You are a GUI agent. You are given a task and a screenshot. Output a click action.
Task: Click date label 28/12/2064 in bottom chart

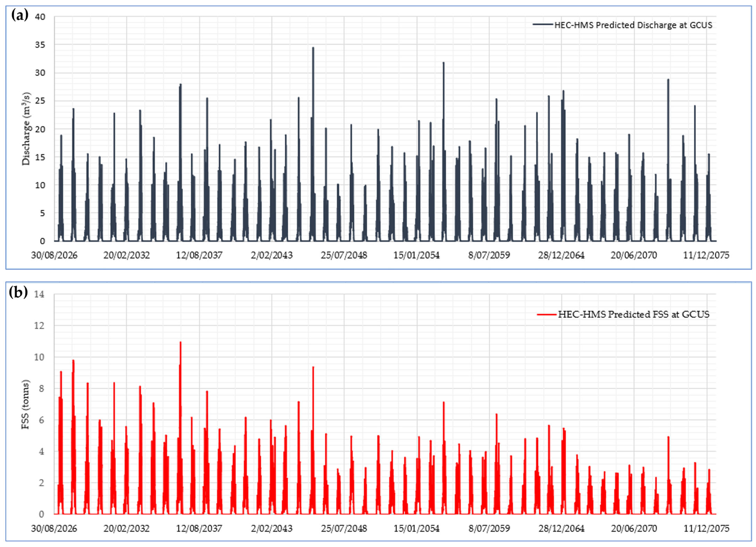click(561, 529)
